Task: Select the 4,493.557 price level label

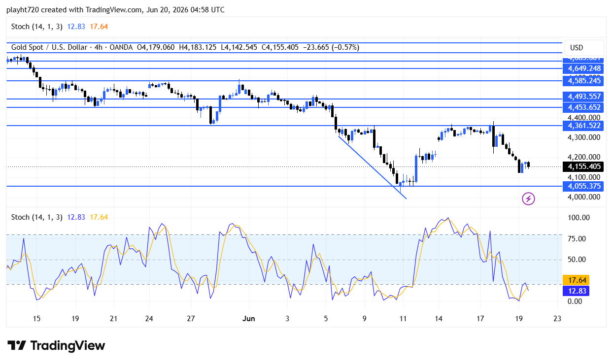Action: point(584,97)
